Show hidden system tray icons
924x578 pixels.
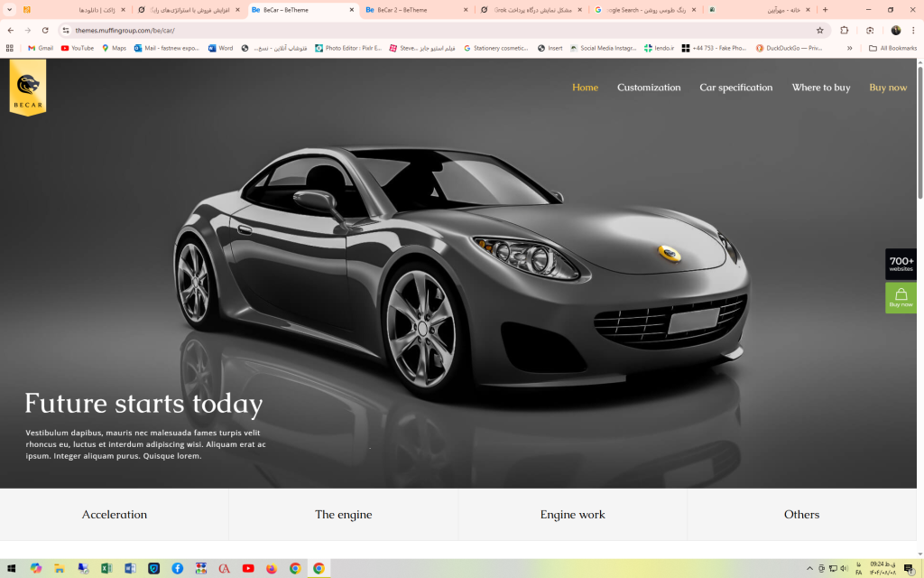[x=809, y=568]
